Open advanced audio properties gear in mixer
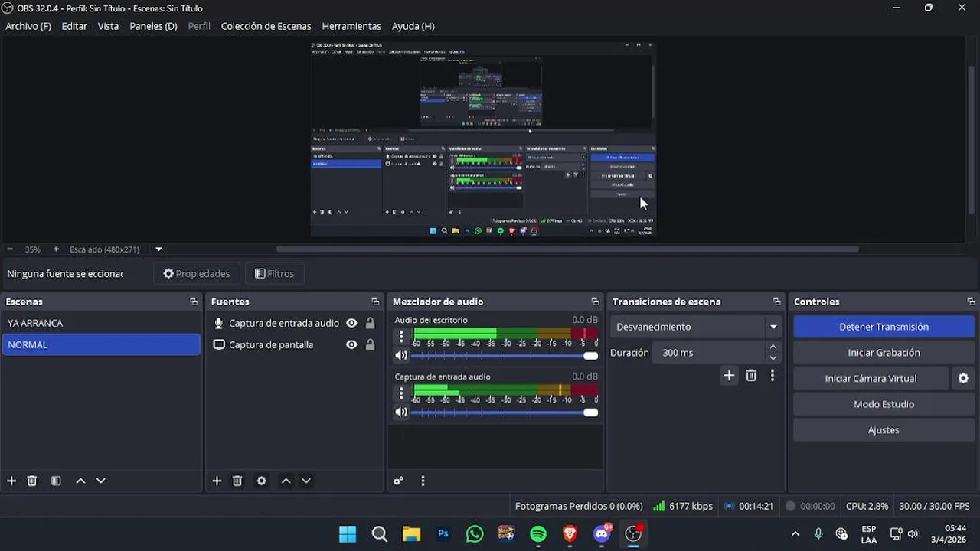 pos(398,481)
